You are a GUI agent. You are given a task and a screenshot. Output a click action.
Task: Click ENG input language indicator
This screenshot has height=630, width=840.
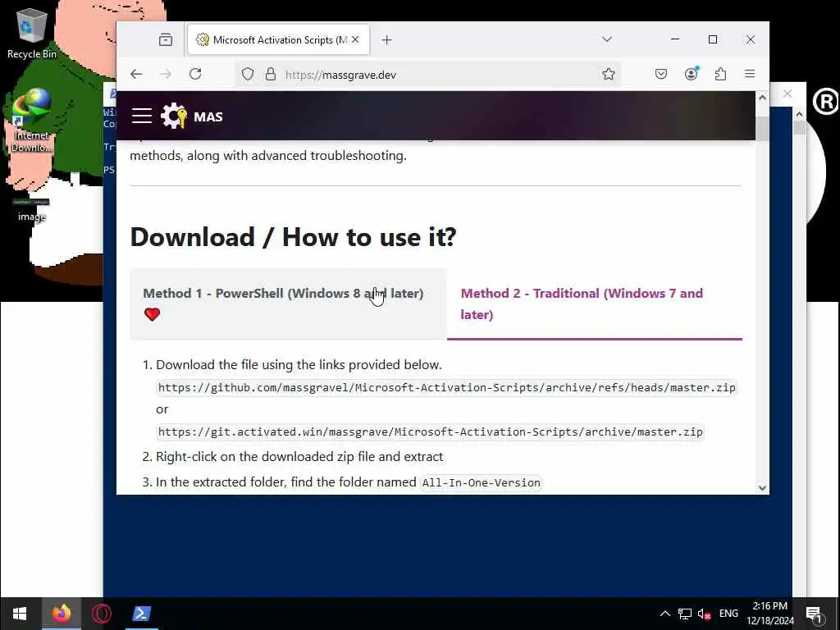click(x=728, y=614)
